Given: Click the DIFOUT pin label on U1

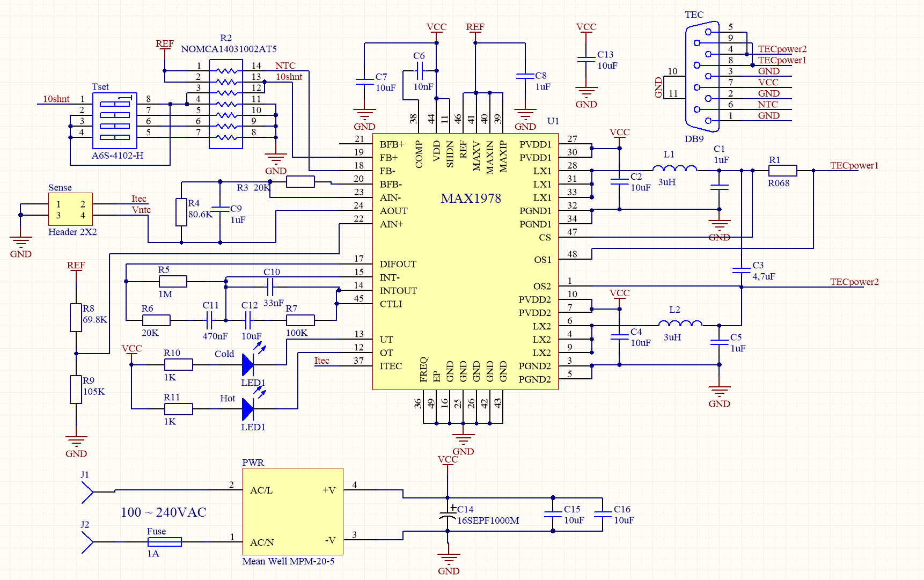Looking at the screenshot, I should tap(398, 264).
